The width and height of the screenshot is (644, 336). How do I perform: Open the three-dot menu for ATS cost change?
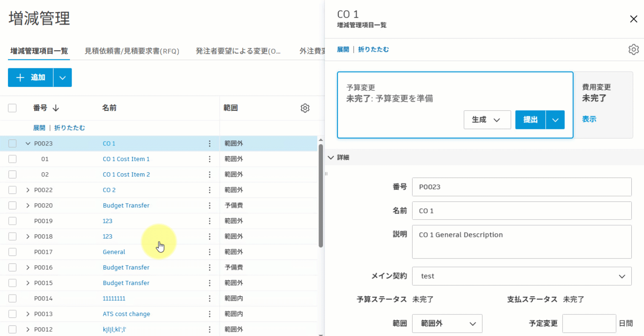click(209, 314)
